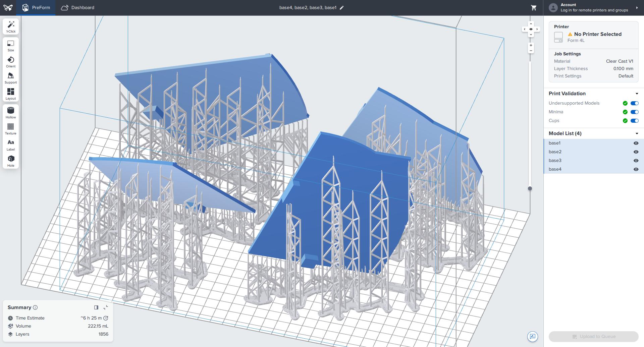
Task: Click the Upload to Queue button
Action: point(593,337)
